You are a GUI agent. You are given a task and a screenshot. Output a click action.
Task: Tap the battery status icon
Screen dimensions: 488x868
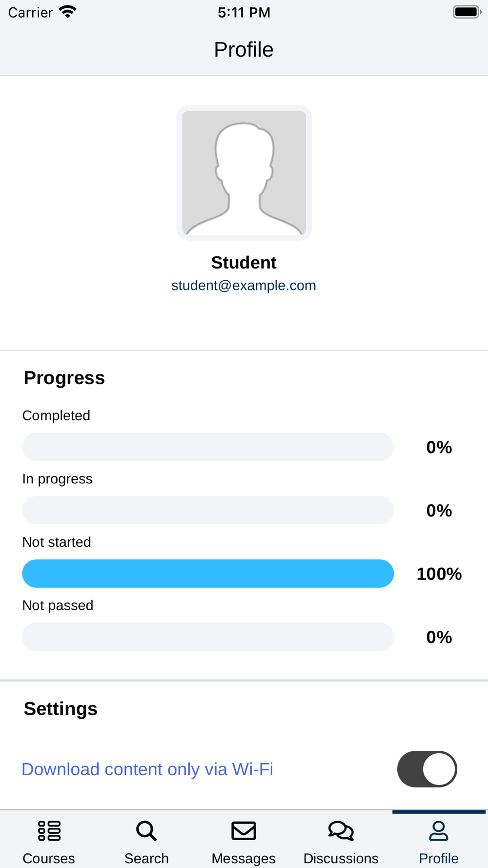click(467, 12)
